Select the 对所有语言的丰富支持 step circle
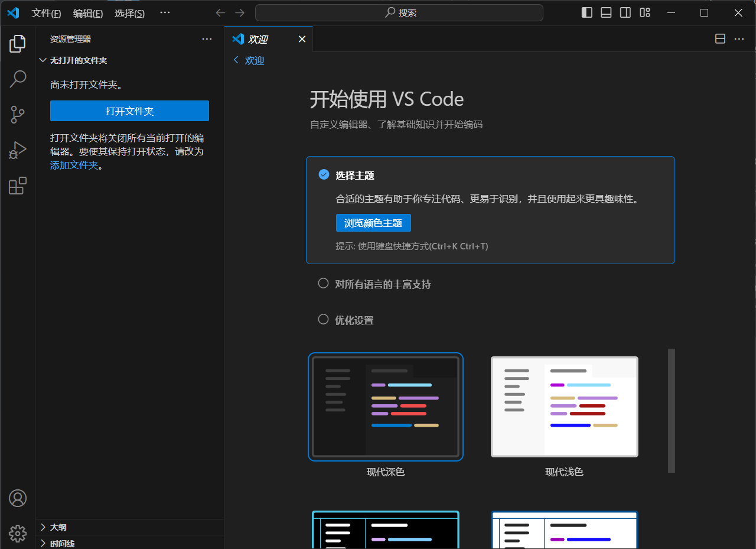 coord(323,283)
